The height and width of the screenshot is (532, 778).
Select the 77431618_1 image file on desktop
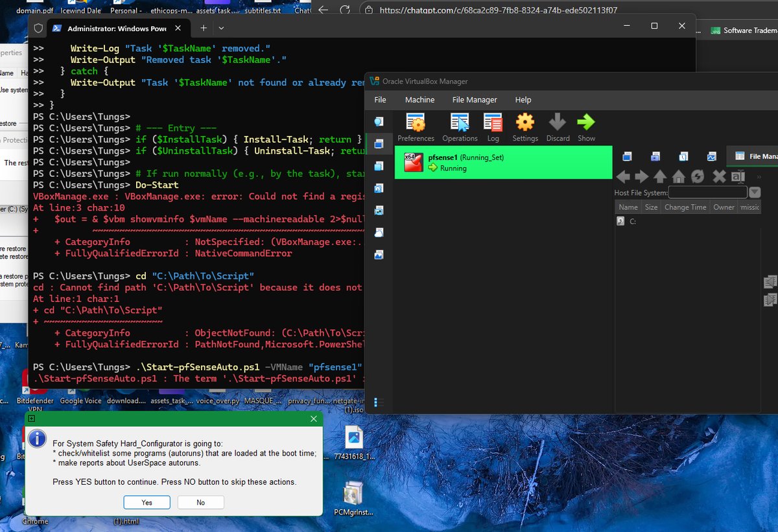click(x=354, y=442)
